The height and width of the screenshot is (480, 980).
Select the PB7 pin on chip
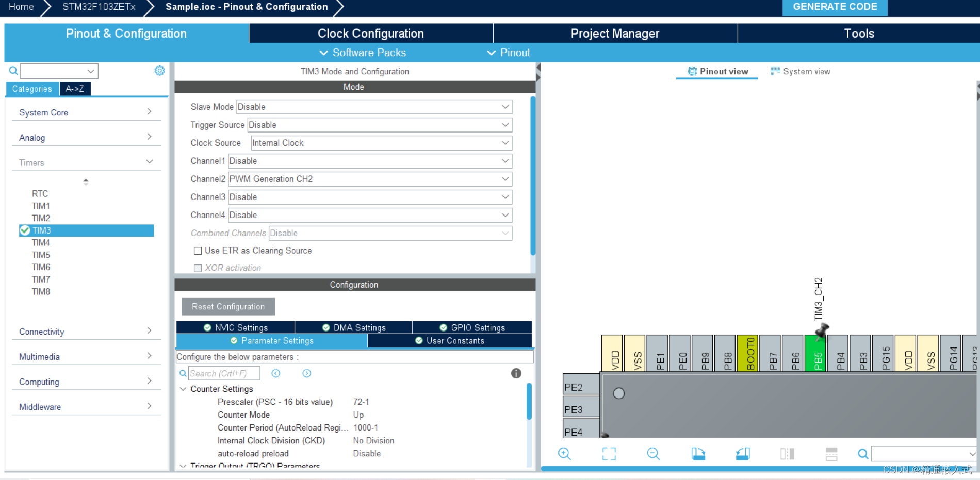point(770,353)
